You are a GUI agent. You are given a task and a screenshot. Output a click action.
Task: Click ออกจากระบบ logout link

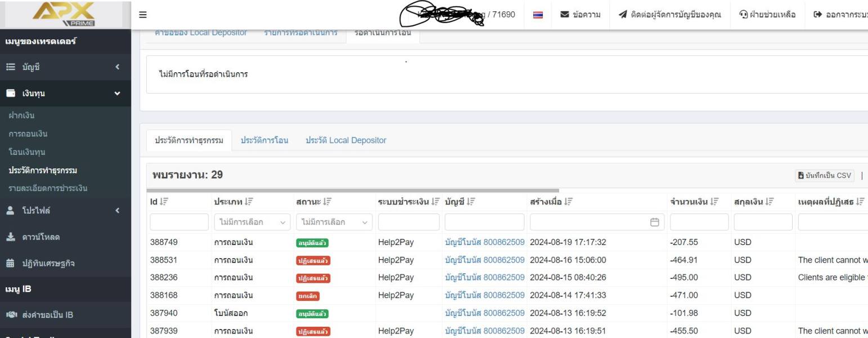click(x=840, y=15)
